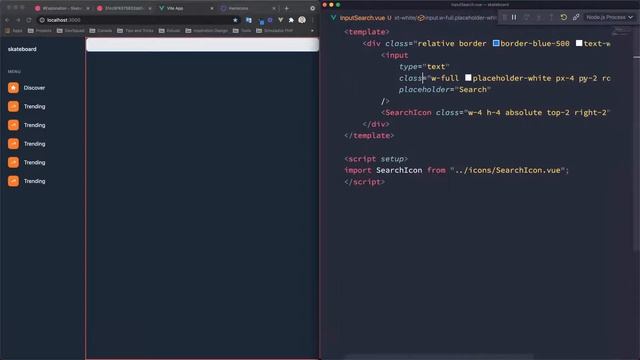640x360 pixels.
Task: Click the opening <template> tag line
Action: click(367, 32)
